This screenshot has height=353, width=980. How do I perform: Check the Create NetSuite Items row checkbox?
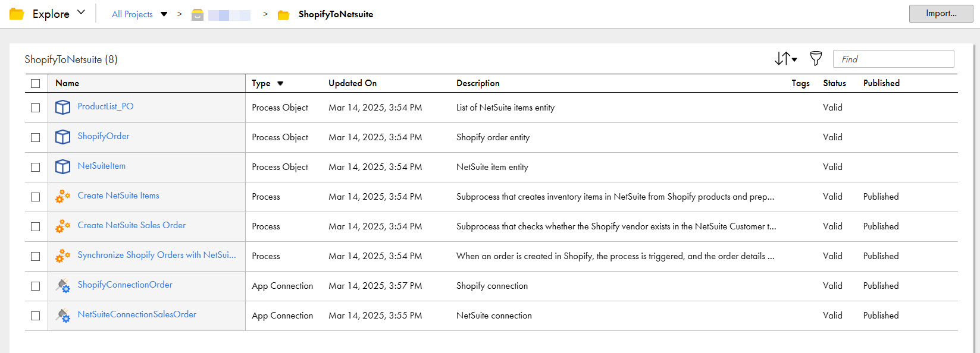click(x=36, y=197)
